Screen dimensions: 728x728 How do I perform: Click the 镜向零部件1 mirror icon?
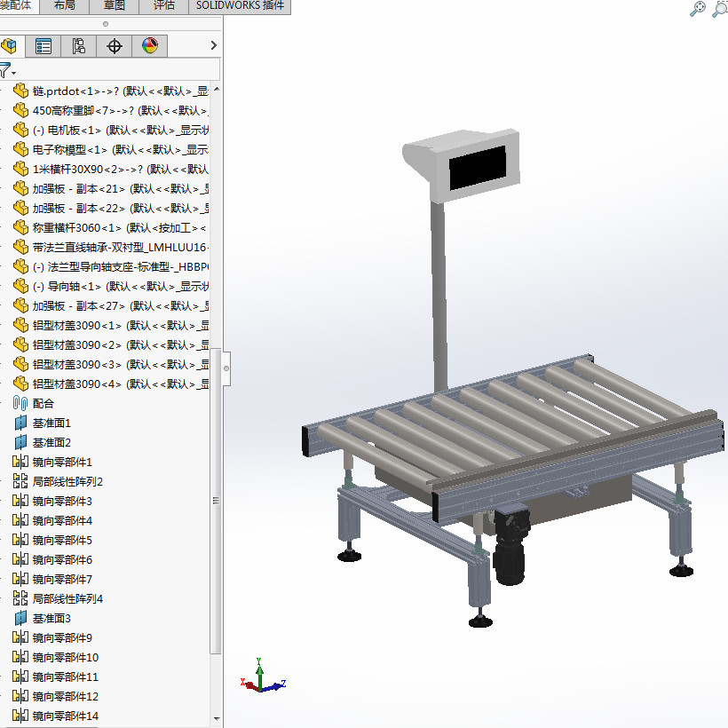[x=20, y=462]
